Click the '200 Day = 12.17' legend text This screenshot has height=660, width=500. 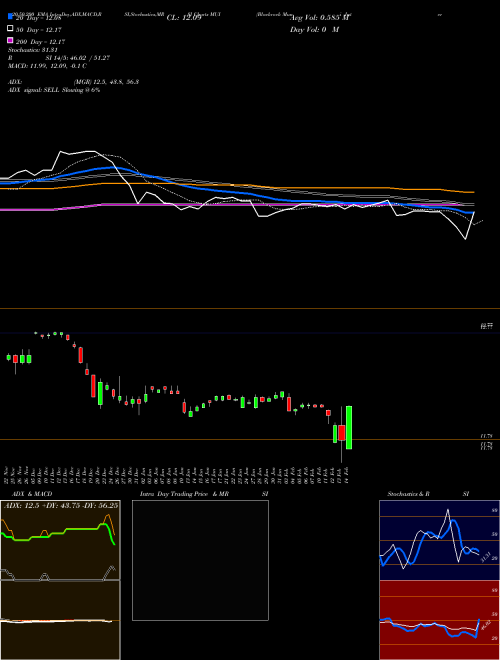[x=40, y=42]
